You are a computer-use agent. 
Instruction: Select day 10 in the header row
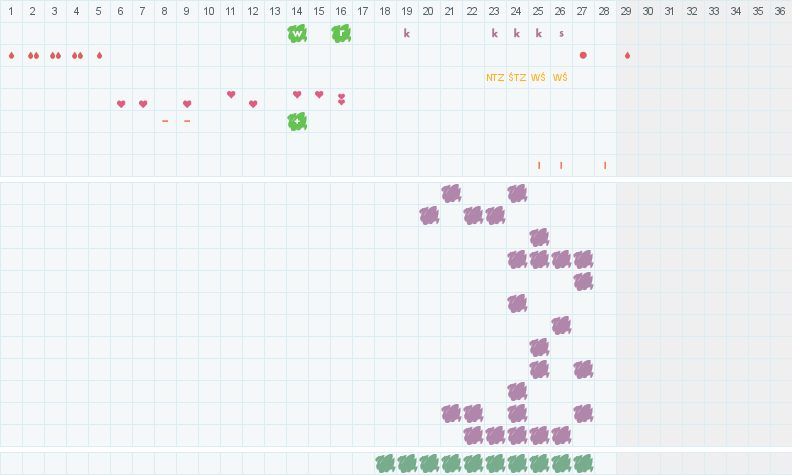pyautogui.click(x=209, y=11)
